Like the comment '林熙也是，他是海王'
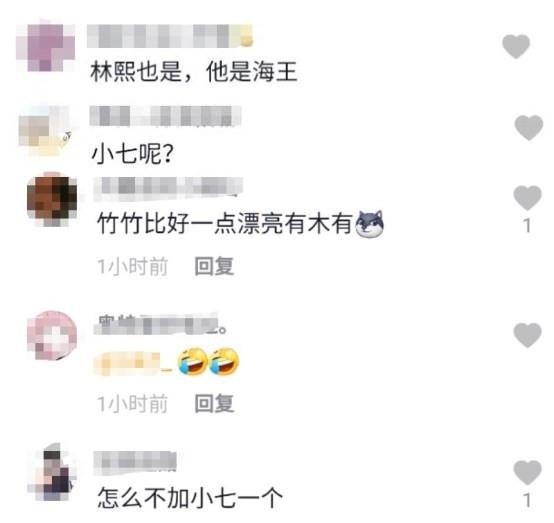Screen dimensions: 554x523 pyautogui.click(x=516, y=46)
